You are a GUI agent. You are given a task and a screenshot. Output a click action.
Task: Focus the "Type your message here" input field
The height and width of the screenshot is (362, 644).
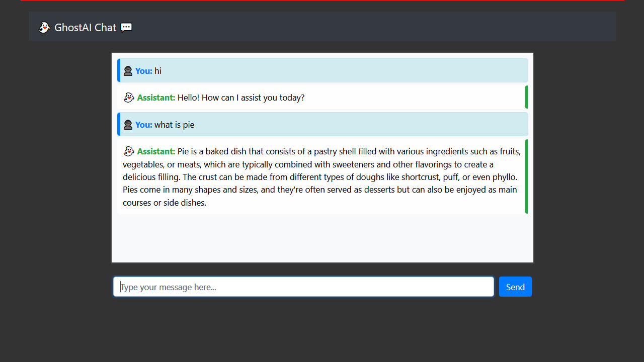click(x=303, y=287)
